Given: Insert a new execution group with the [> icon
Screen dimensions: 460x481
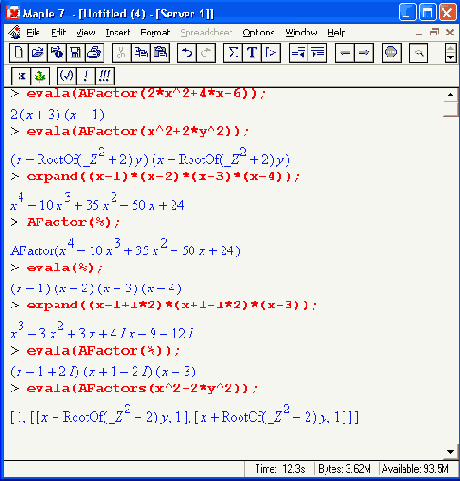Looking at the screenshot, I should 271,53.
